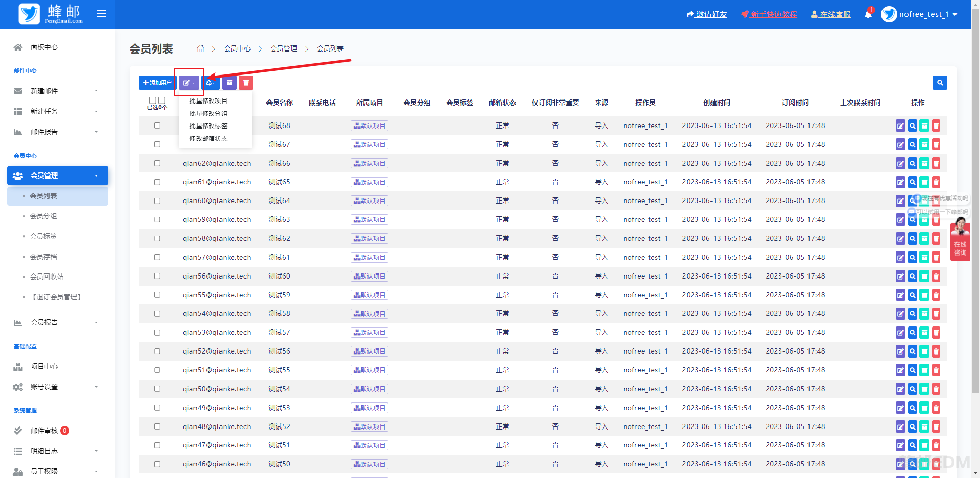This screenshot has height=478, width=980.
Task: Go to 会员分组 in the sidebar
Action: click(x=43, y=216)
